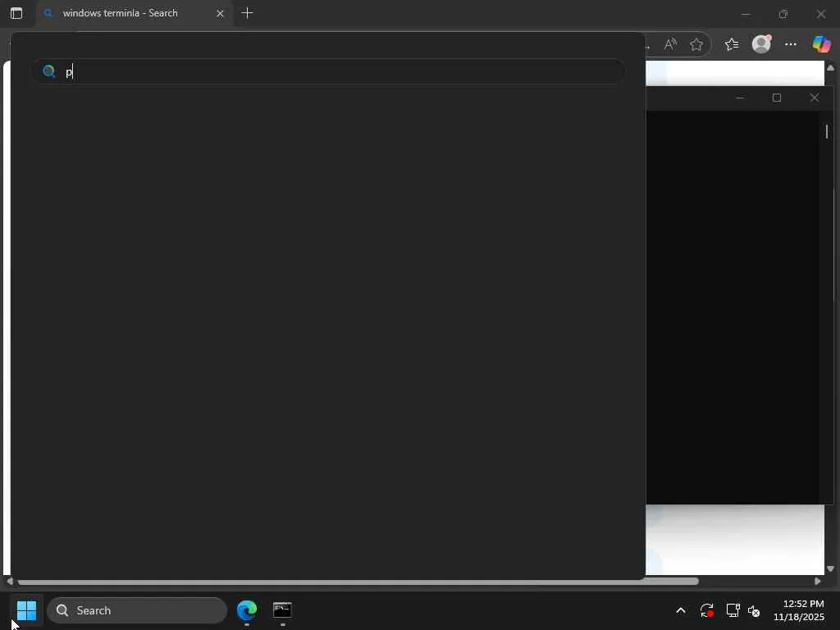The image size is (840, 630).
Task: Click the Edge vertical scrollbar down arrow
Action: click(x=830, y=568)
